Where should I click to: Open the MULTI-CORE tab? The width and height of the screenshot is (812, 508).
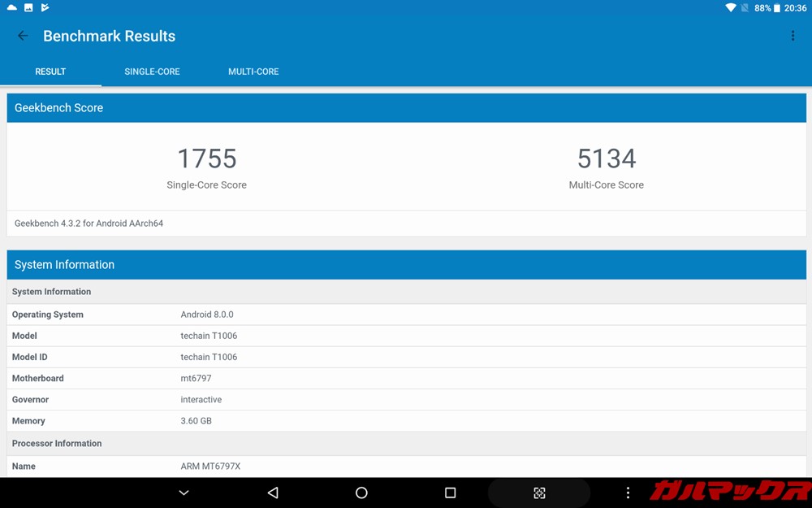pyautogui.click(x=253, y=72)
